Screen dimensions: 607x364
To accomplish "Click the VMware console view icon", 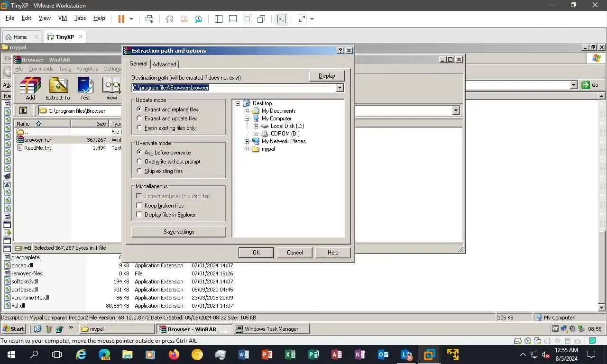I will (282, 19).
